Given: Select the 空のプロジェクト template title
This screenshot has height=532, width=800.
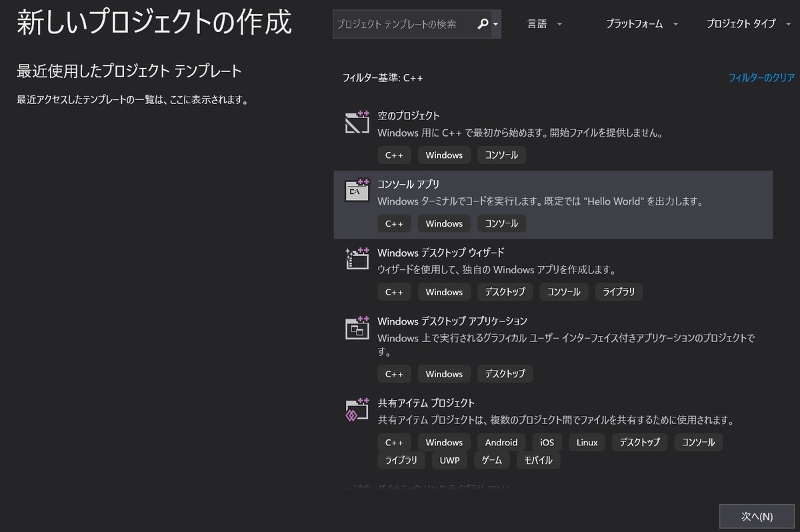Looking at the screenshot, I should click(409, 115).
